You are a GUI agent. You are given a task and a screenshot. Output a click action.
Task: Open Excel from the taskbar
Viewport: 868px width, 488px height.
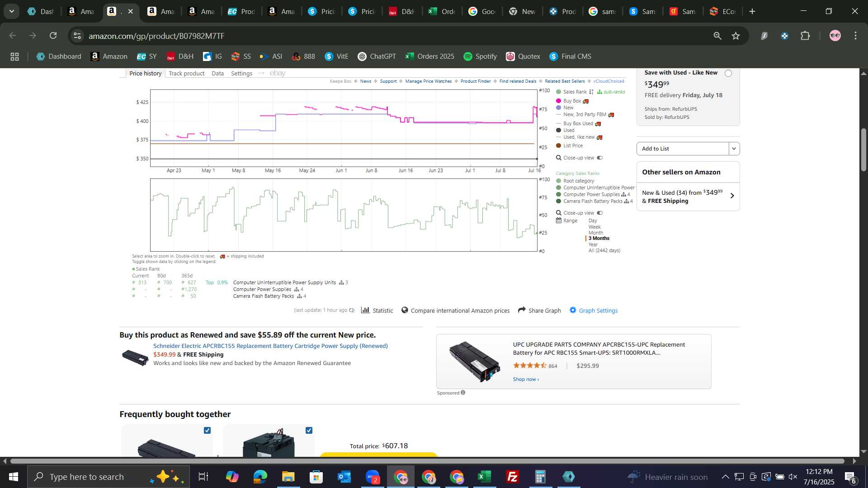(x=484, y=477)
